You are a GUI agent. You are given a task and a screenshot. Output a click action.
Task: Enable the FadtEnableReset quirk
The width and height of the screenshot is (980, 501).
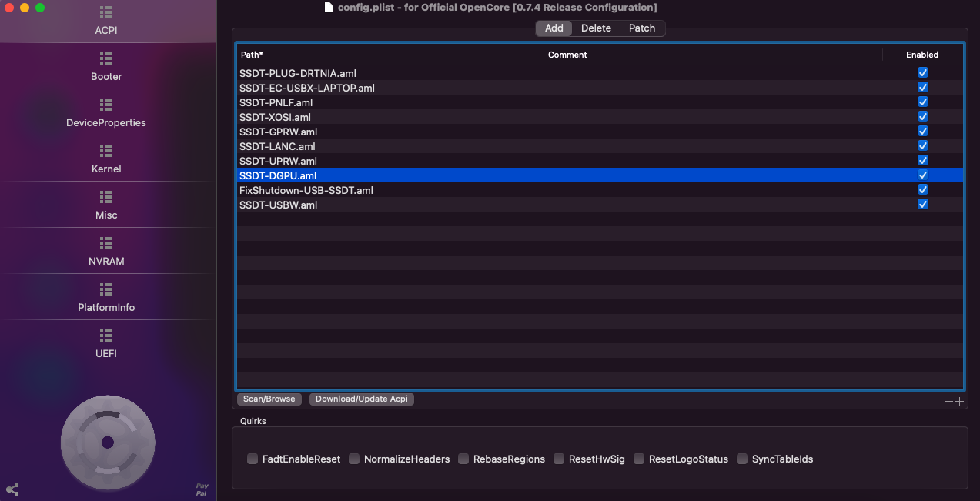point(253,459)
